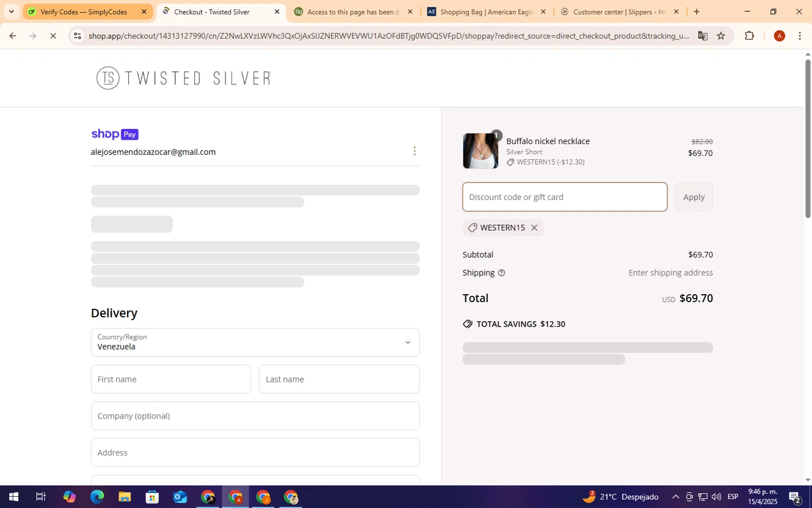Close the Verify Codes SimplyCodes tab
Image resolution: width=812 pixels, height=508 pixels.
(x=144, y=12)
